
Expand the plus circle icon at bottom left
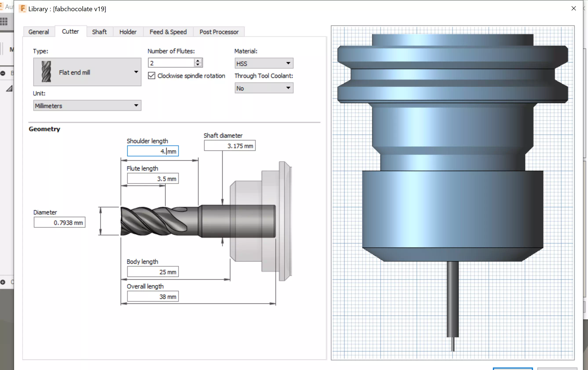click(x=3, y=282)
